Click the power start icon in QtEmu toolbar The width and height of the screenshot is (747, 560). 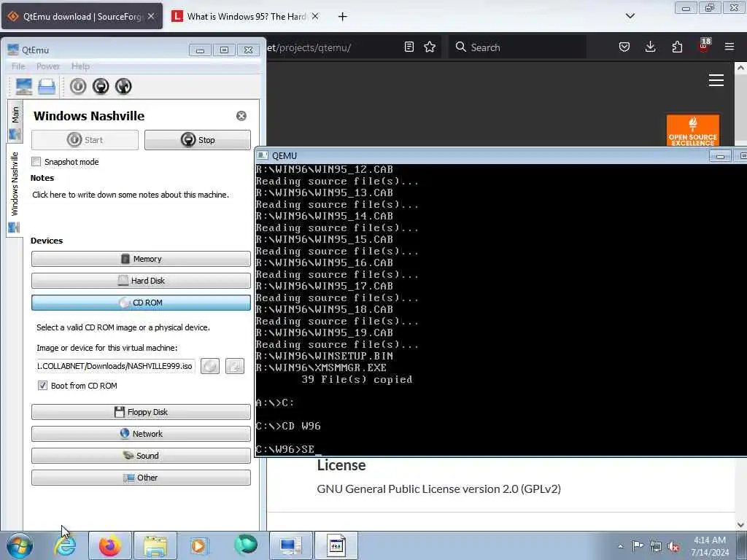tap(78, 86)
